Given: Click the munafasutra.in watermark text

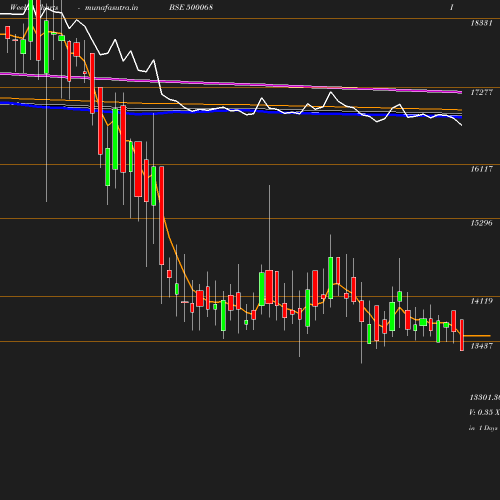Looking at the screenshot, I should click(111, 7).
